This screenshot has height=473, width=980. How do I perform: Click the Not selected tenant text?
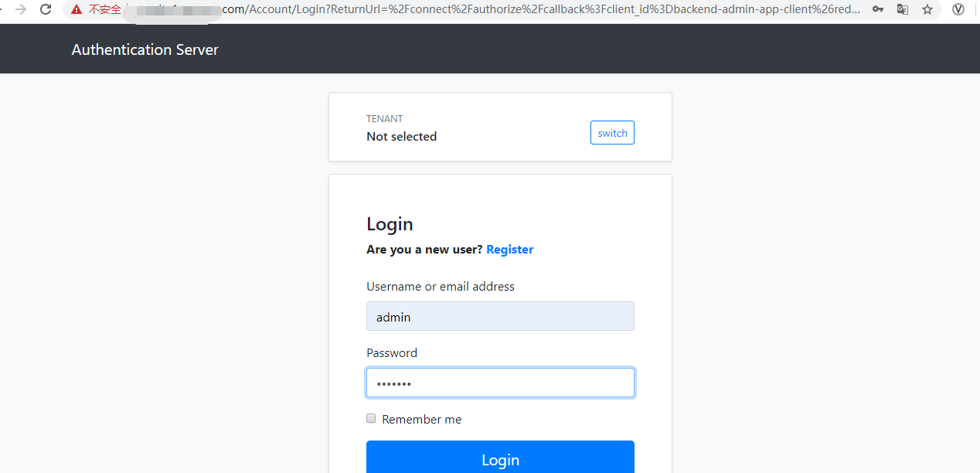402,136
